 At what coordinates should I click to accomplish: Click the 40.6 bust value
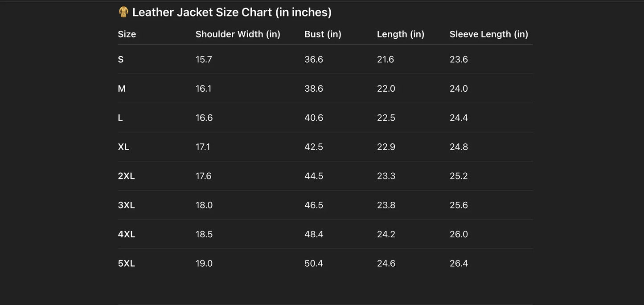coord(314,118)
